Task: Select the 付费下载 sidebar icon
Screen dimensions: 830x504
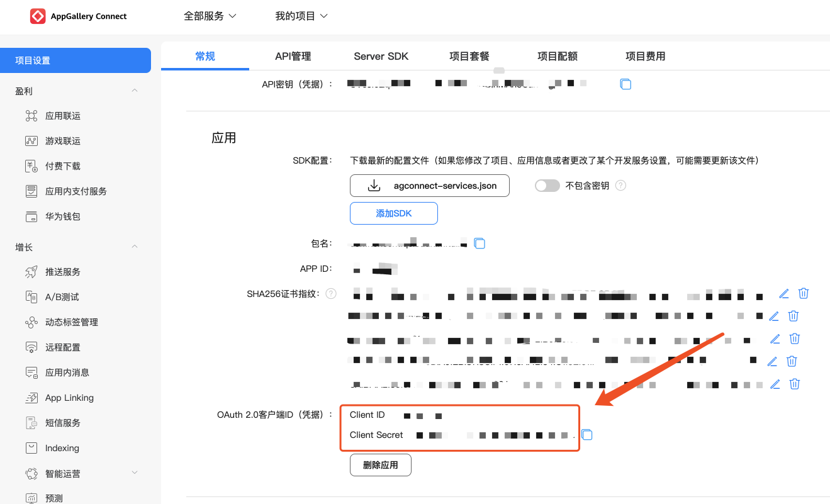Action: point(31,166)
